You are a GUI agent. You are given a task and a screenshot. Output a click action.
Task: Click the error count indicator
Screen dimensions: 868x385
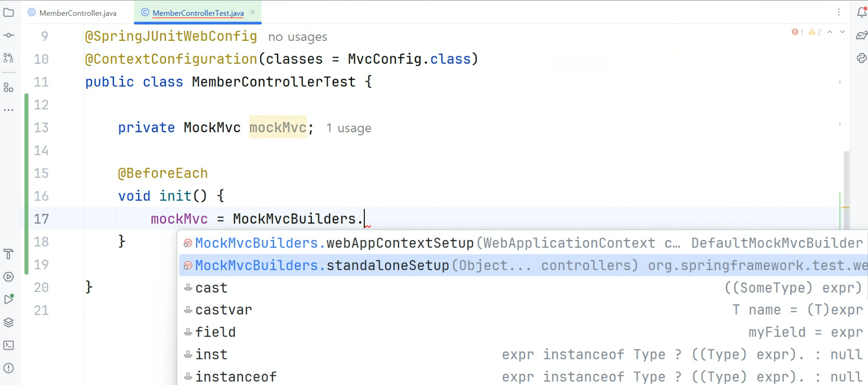798,32
